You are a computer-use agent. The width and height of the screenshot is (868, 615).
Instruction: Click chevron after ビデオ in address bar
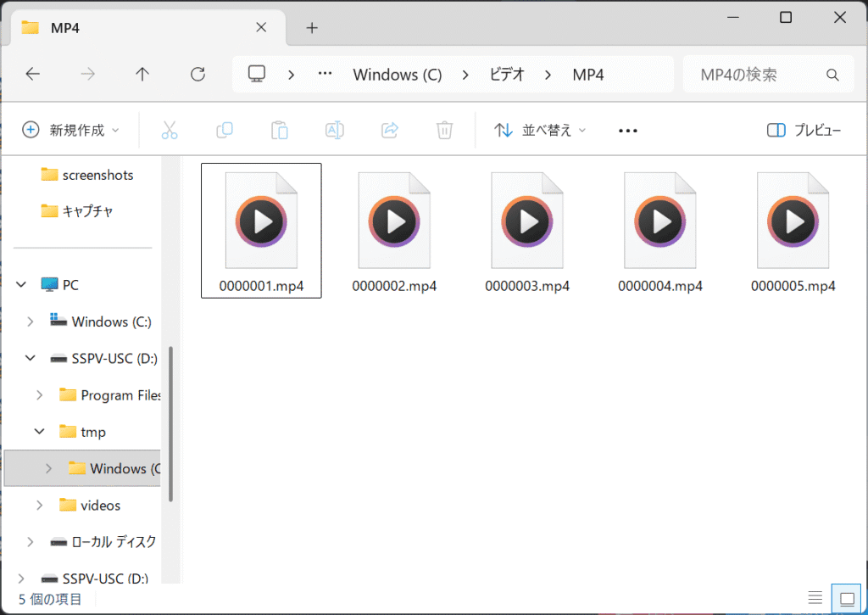coord(548,75)
